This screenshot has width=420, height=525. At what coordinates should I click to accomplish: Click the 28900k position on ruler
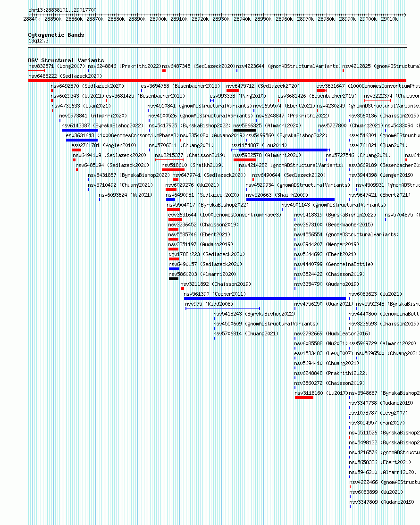coord(158,19)
